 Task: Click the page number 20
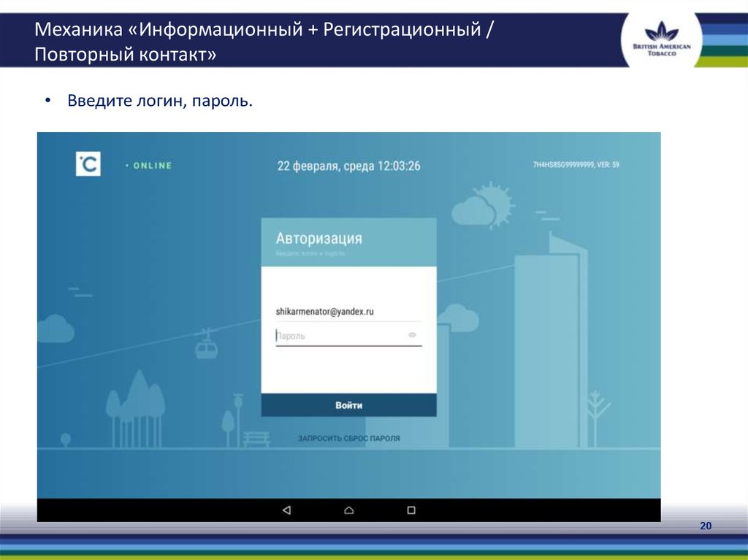705,526
